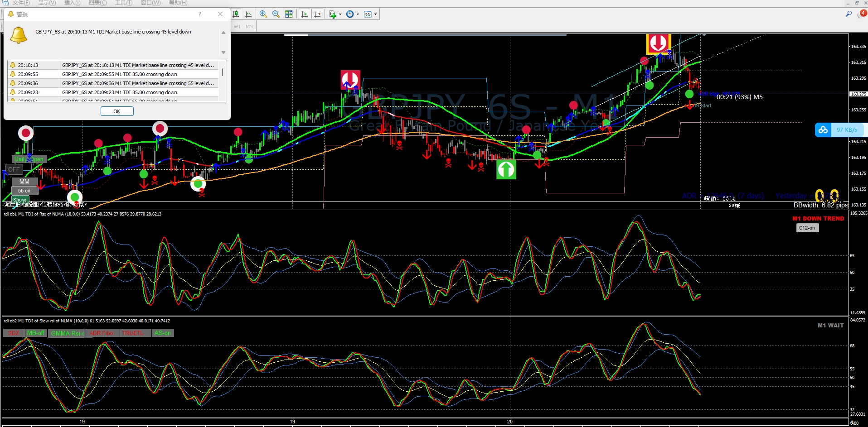The width and height of the screenshot is (868, 427).
Task: Select alert row at 20:09:36
Action: click(x=113, y=83)
